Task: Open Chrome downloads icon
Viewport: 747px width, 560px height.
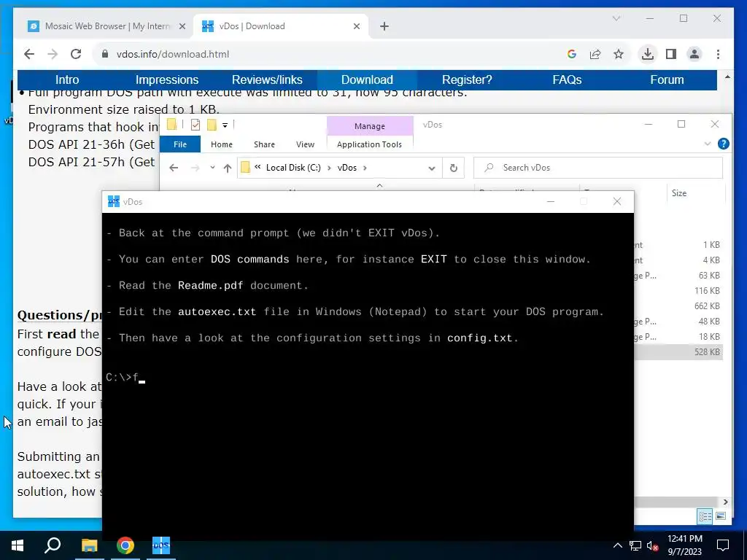Action: (x=648, y=54)
